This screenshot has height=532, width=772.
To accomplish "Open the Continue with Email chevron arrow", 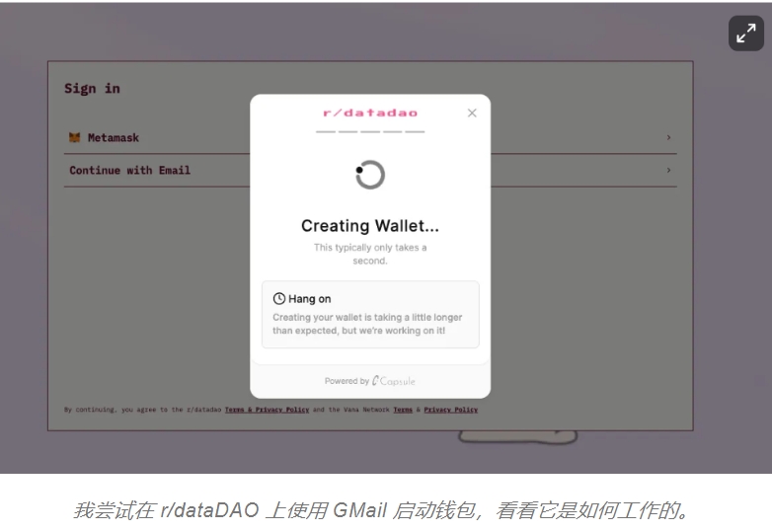I will click(x=668, y=171).
